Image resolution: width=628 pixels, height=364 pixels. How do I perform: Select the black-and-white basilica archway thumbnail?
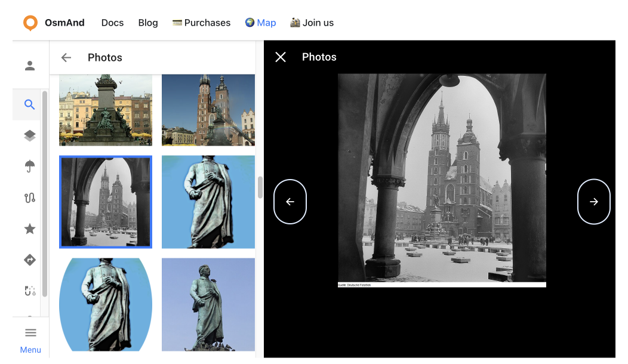point(106,202)
